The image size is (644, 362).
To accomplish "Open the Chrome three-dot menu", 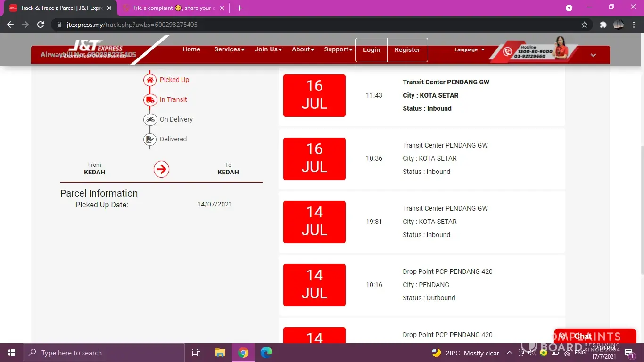I will (634, 25).
